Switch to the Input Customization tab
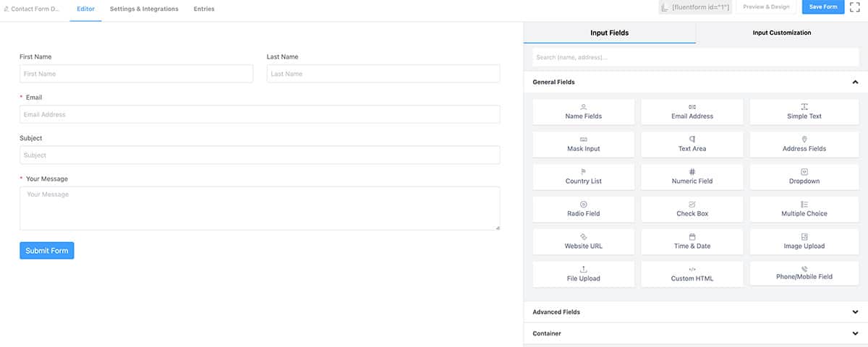868x347 pixels. (781, 33)
